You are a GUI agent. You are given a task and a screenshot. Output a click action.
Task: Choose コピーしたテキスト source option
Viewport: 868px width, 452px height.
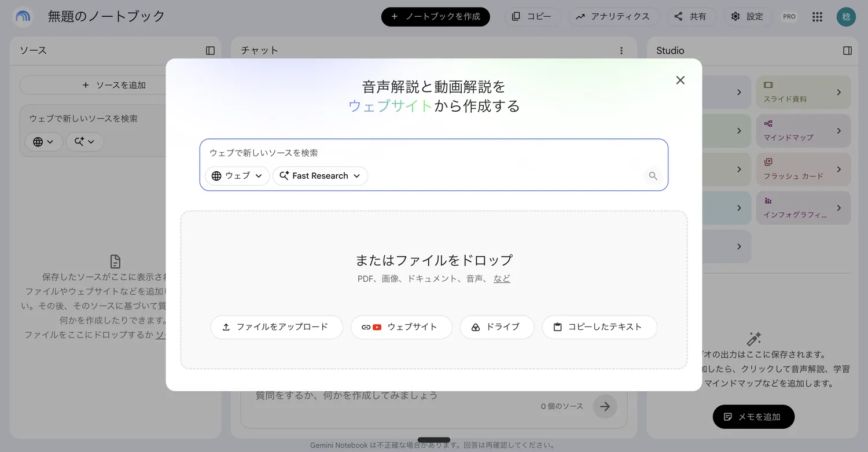[x=599, y=327]
